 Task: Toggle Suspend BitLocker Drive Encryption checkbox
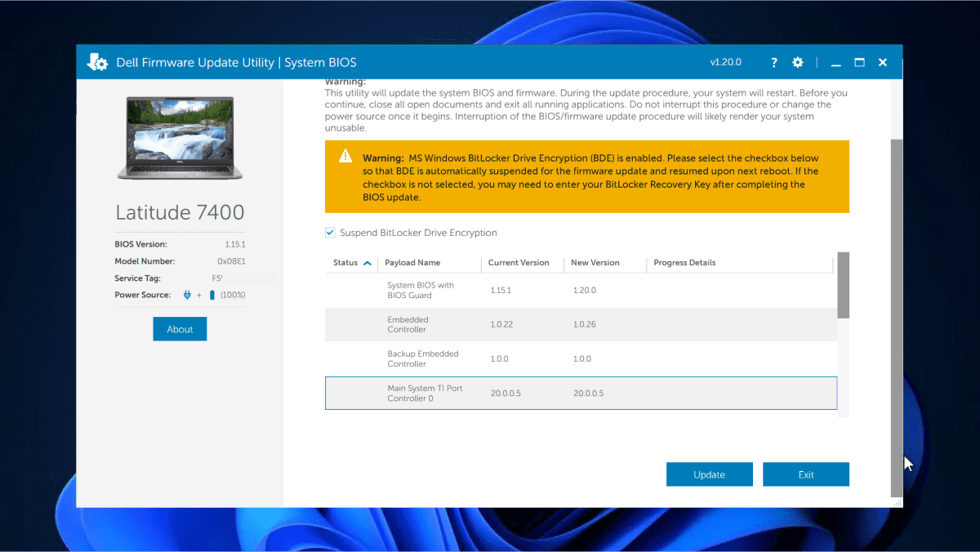(330, 233)
